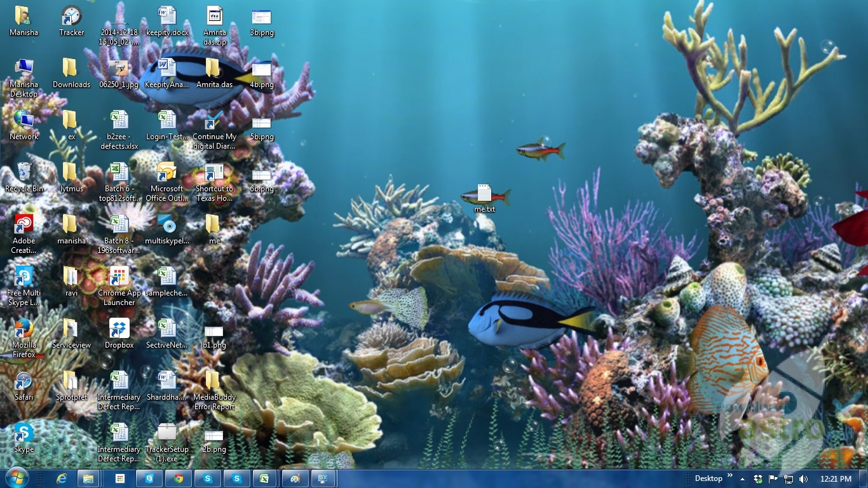This screenshot has height=488, width=868.
Task: Launch Excel from the taskbar
Action: tap(266, 478)
